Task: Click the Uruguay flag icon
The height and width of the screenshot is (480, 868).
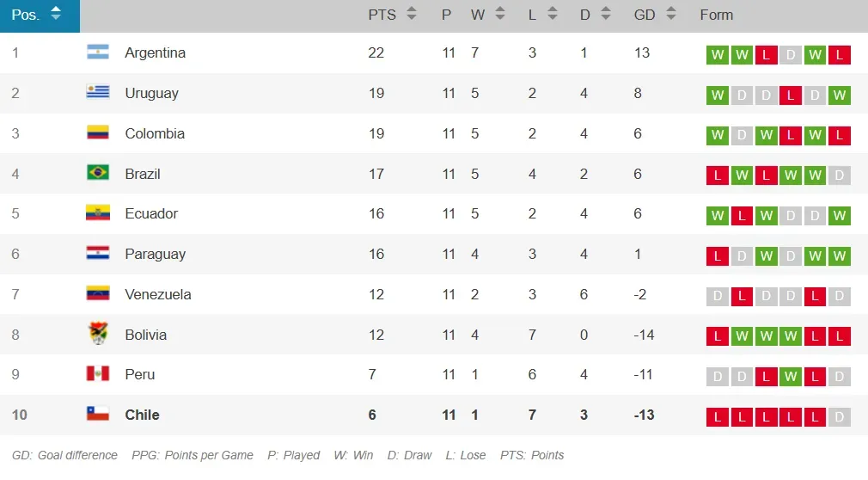Action: [98, 93]
